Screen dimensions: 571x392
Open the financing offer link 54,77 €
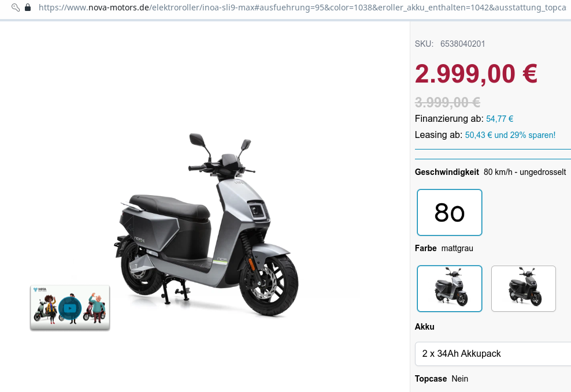click(499, 119)
